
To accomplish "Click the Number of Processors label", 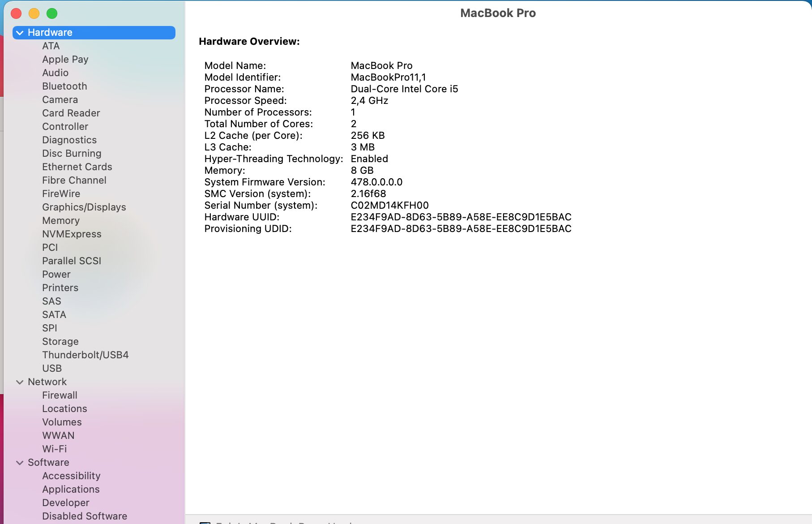I will 258,112.
